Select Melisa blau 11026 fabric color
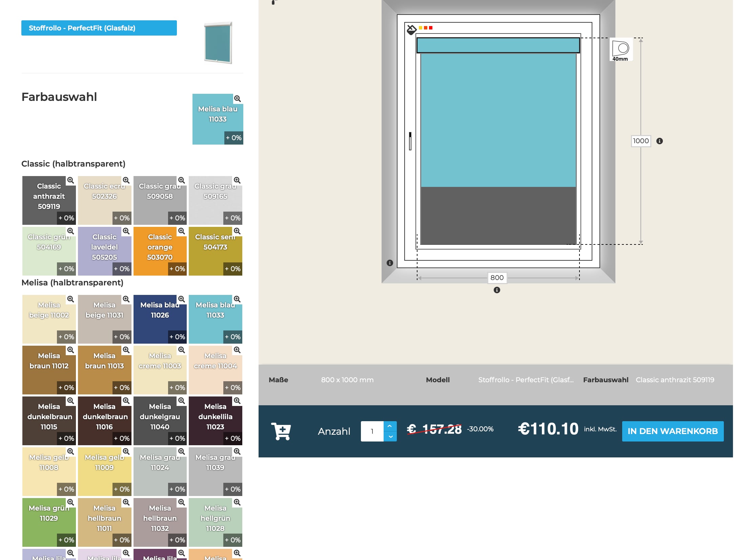Viewport: 734px width, 560px height. click(x=160, y=319)
